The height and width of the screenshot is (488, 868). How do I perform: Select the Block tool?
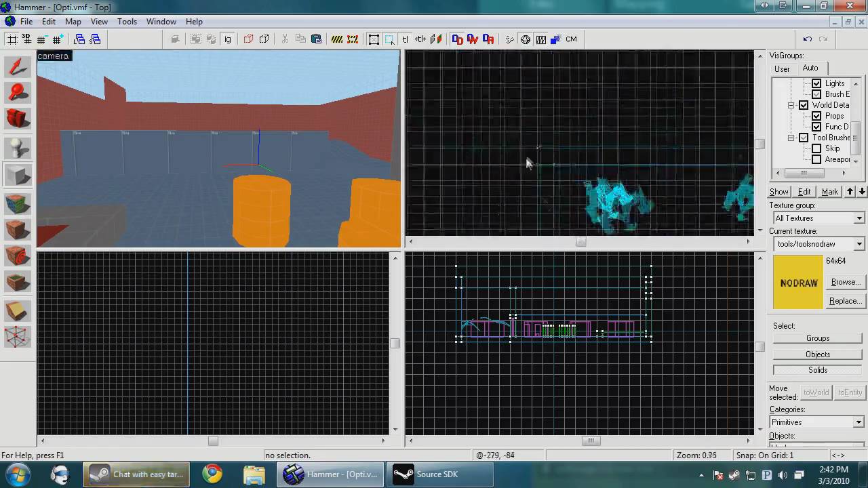pyautogui.click(x=18, y=176)
